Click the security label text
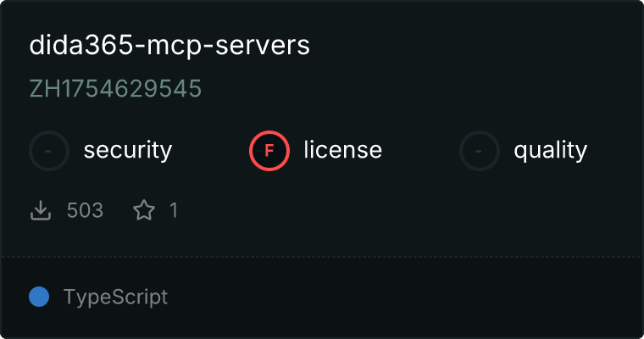This screenshot has width=644, height=339. 128,150
